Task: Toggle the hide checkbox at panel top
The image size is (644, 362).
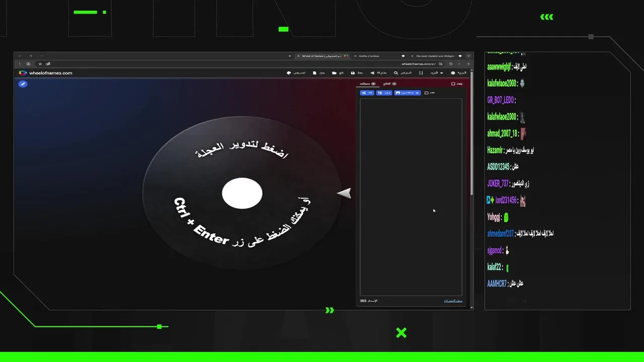Action: tap(453, 83)
